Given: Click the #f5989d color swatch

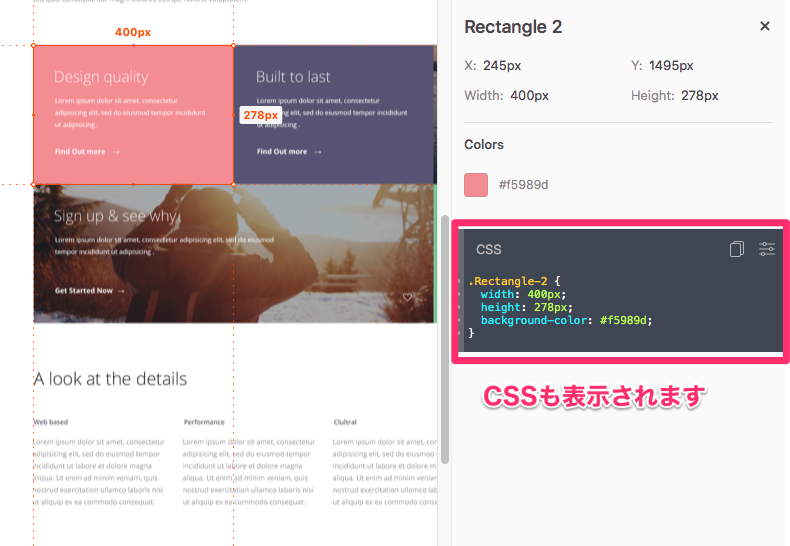Looking at the screenshot, I should (x=476, y=185).
